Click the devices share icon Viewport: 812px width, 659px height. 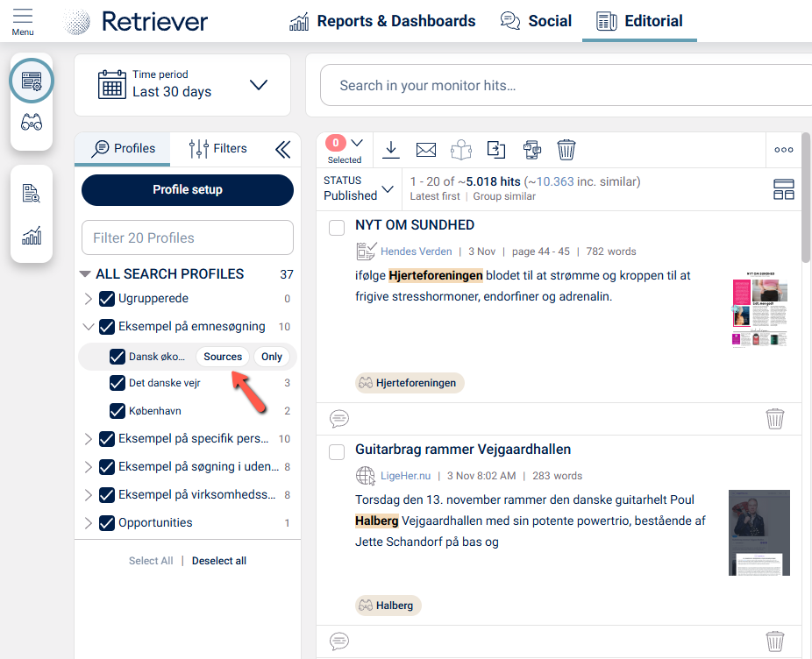(x=532, y=150)
